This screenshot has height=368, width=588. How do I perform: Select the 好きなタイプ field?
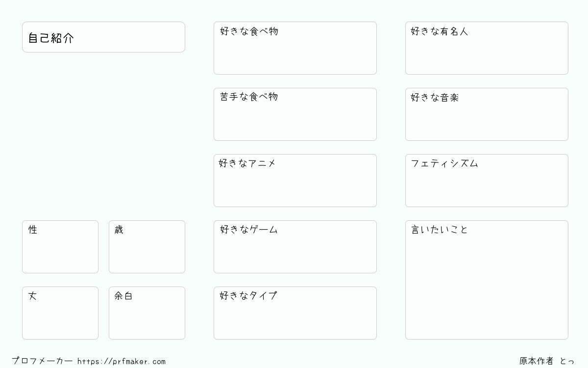tap(295, 313)
